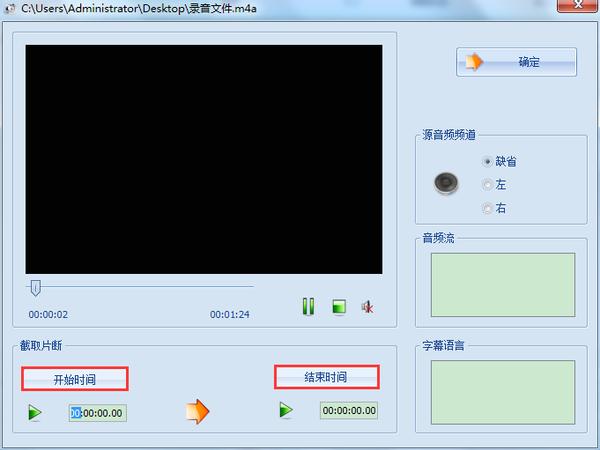The width and height of the screenshot is (600, 450).
Task: Click the black video preview area
Action: click(204, 159)
